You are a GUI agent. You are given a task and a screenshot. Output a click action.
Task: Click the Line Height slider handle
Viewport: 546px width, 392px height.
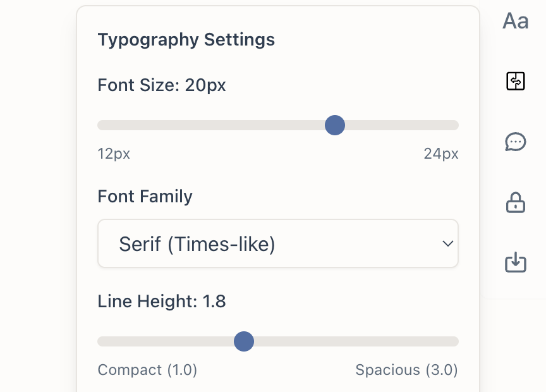point(244,341)
